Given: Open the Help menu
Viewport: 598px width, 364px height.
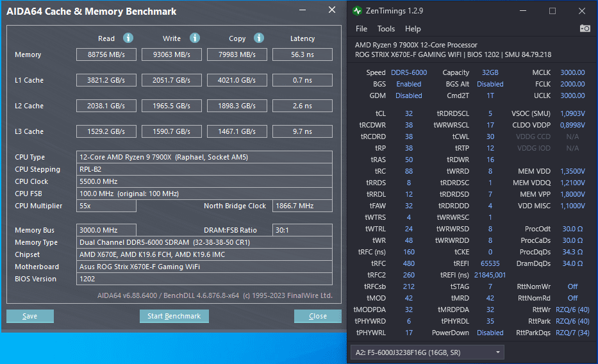Looking at the screenshot, I should [413, 29].
